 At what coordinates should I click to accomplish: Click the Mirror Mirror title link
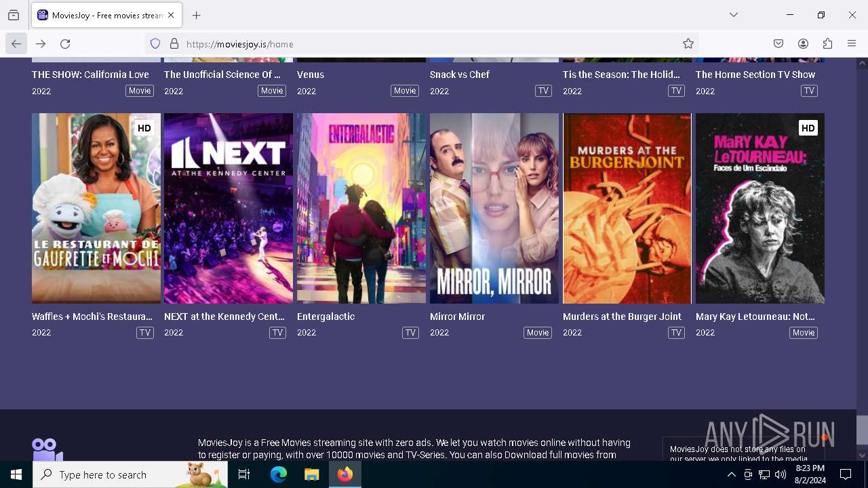[x=457, y=317]
